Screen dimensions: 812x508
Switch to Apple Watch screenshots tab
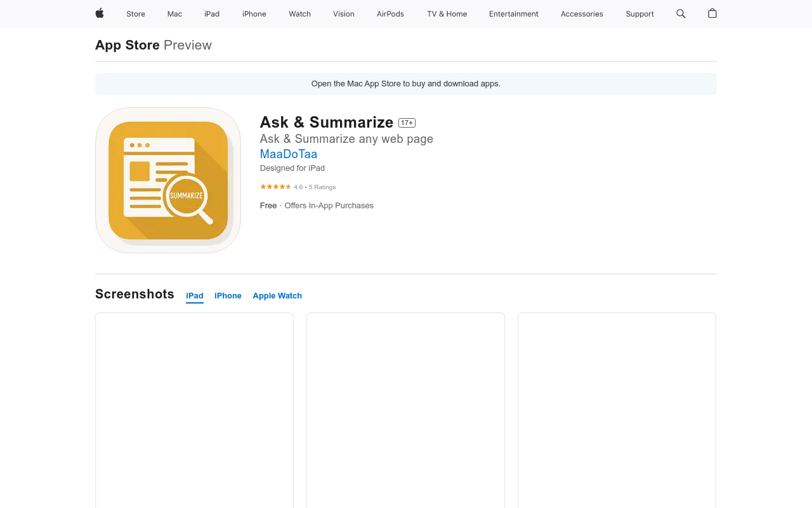click(x=277, y=296)
